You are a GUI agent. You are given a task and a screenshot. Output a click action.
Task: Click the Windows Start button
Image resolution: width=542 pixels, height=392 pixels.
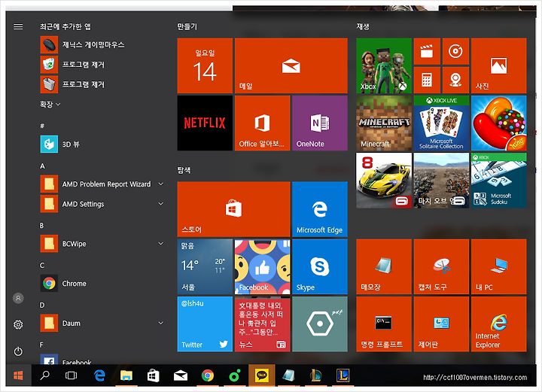point(18,375)
